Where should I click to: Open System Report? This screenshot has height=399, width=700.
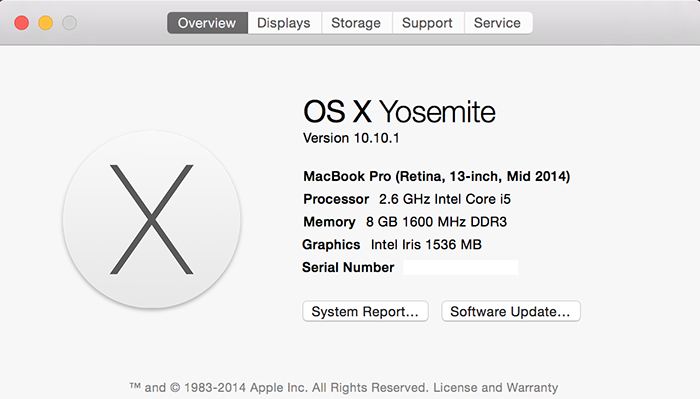click(x=365, y=311)
